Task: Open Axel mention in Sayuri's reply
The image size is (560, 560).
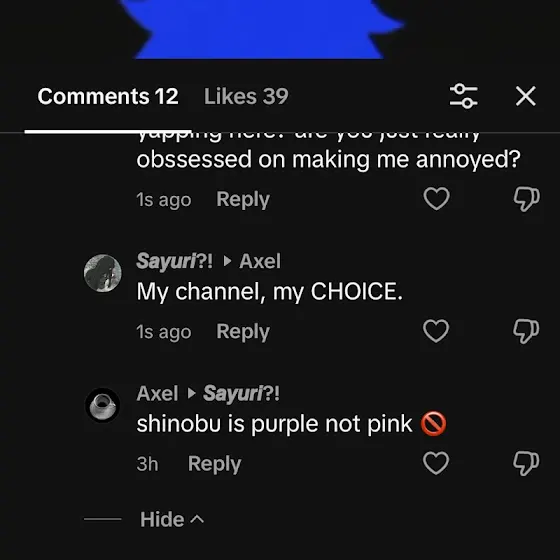Action: pyautogui.click(x=260, y=261)
